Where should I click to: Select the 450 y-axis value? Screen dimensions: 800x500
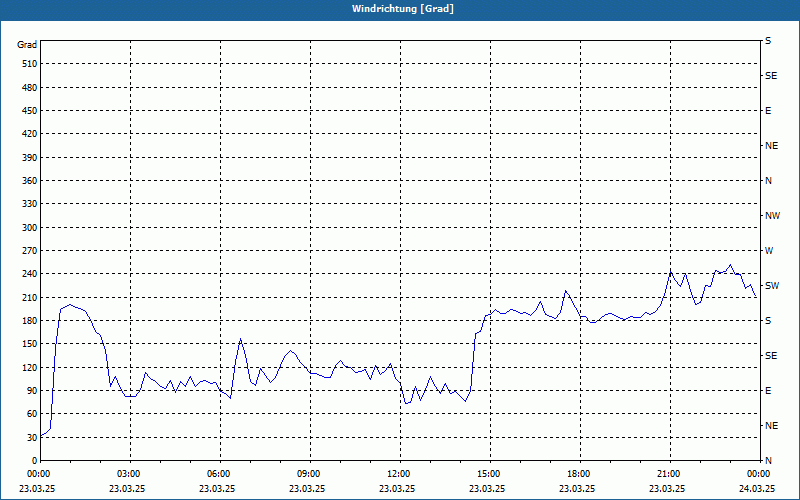(x=30, y=111)
